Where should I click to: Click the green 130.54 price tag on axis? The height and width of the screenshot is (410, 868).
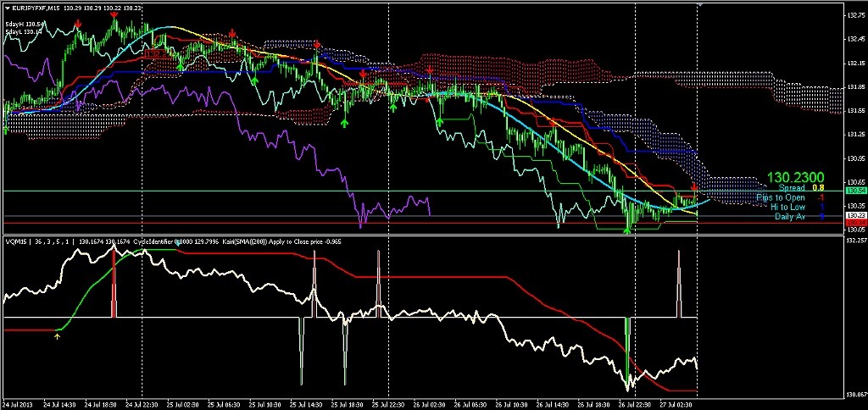(x=856, y=191)
